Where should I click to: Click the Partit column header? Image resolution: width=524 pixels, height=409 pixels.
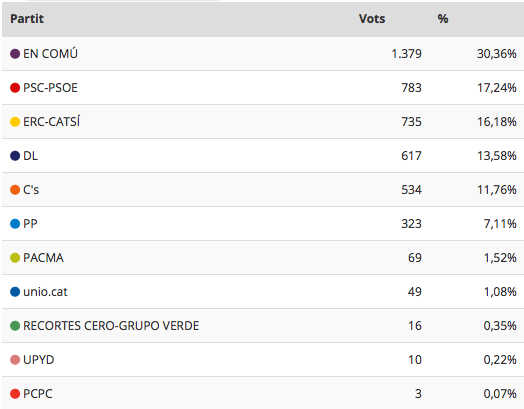[27, 19]
